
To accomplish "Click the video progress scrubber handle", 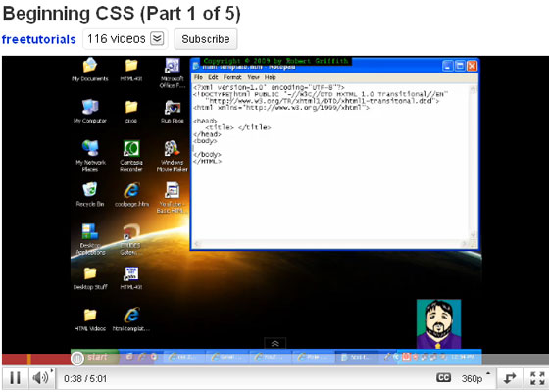I will click(x=77, y=358).
